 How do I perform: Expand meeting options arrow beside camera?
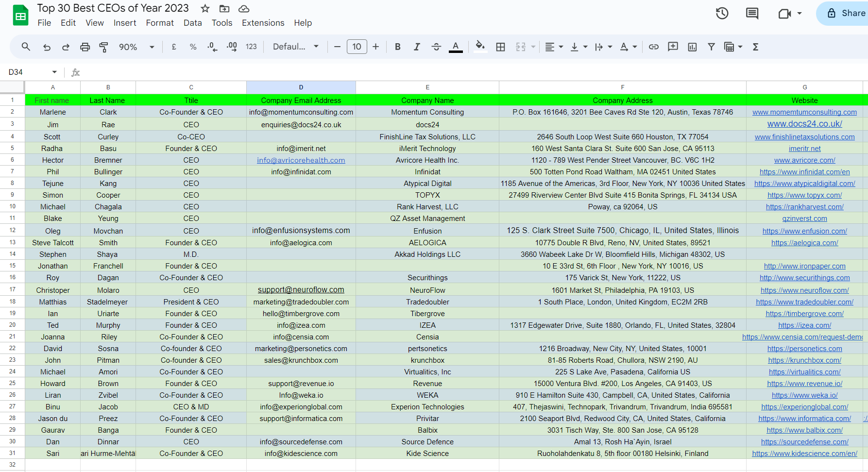coord(800,14)
